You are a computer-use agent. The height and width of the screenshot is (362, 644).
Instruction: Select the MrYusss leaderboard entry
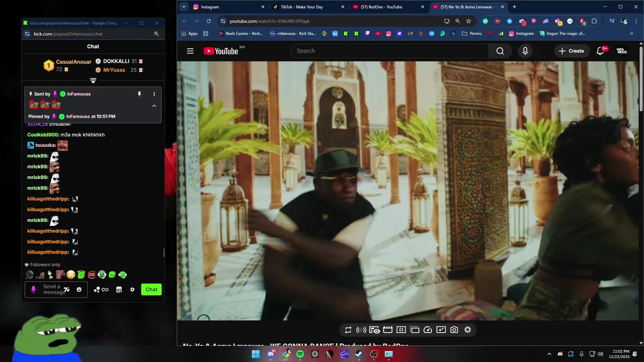pyautogui.click(x=119, y=70)
